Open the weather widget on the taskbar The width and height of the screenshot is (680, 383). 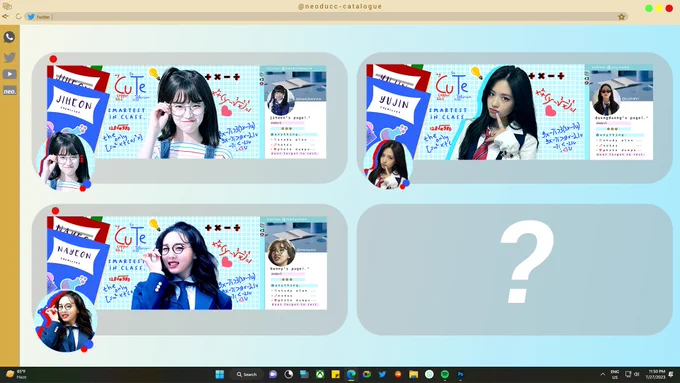click(x=16, y=374)
